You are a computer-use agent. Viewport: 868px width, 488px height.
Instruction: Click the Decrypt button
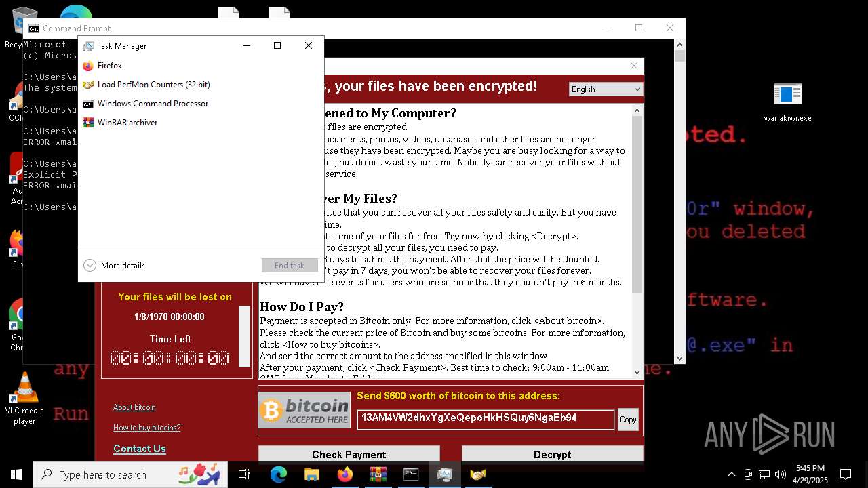(x=553, y=454)
